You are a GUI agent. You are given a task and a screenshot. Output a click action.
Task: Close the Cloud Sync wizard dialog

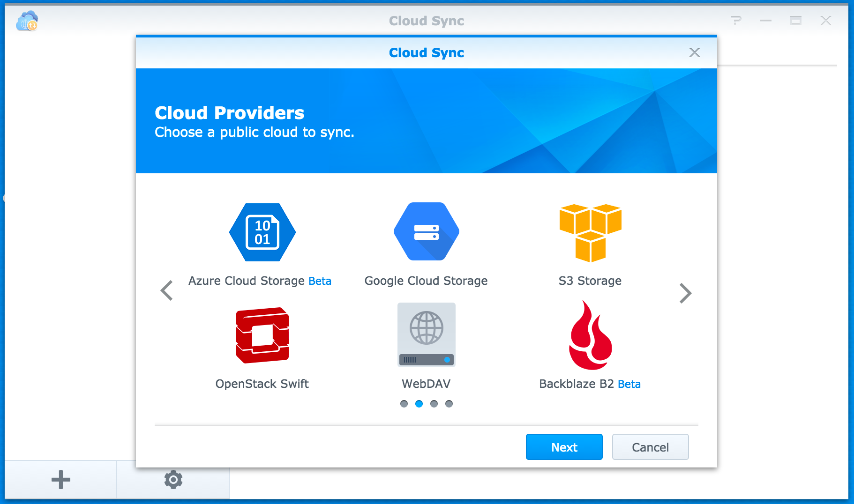click(x=695, y=52)
